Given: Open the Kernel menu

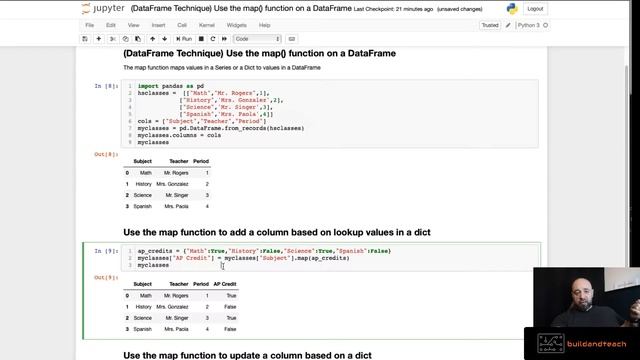Looking at the screenshot, I should [x=207, y=25].
